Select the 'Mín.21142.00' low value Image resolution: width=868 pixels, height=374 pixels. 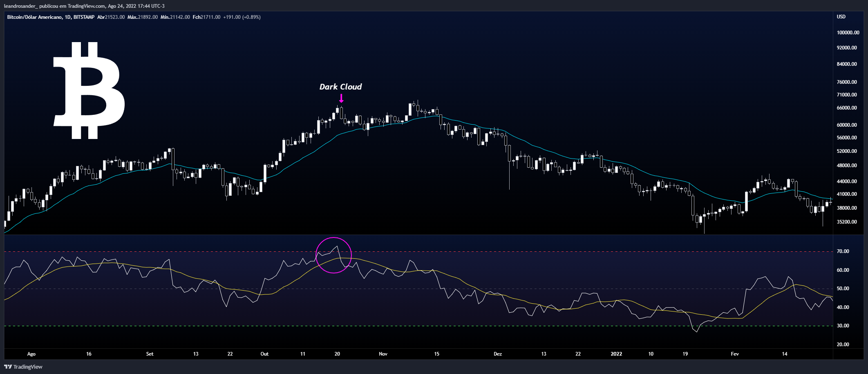[175, 17]
